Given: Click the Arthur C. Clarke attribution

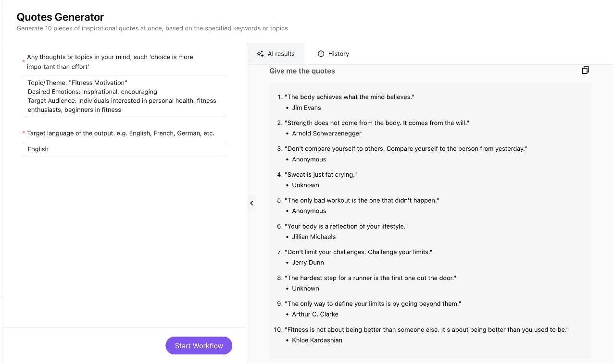Looking at the screenshot, I should [x=315, y=314].
